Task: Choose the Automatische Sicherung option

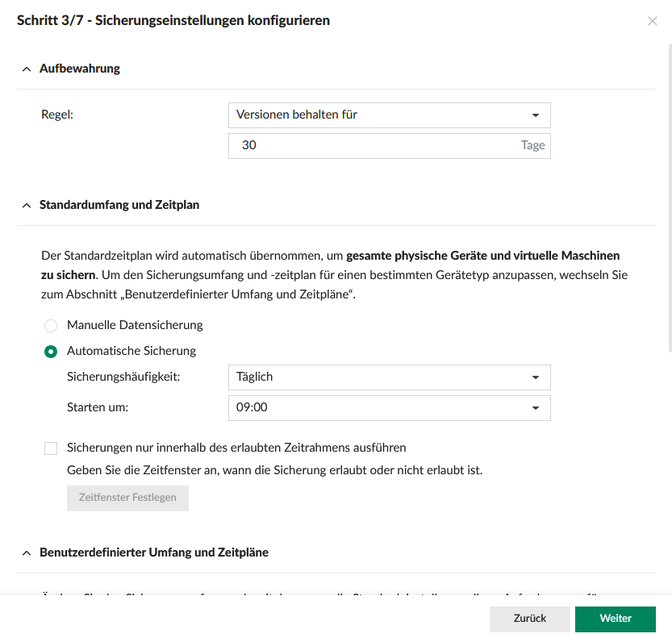Action: [x=51, y=352]
